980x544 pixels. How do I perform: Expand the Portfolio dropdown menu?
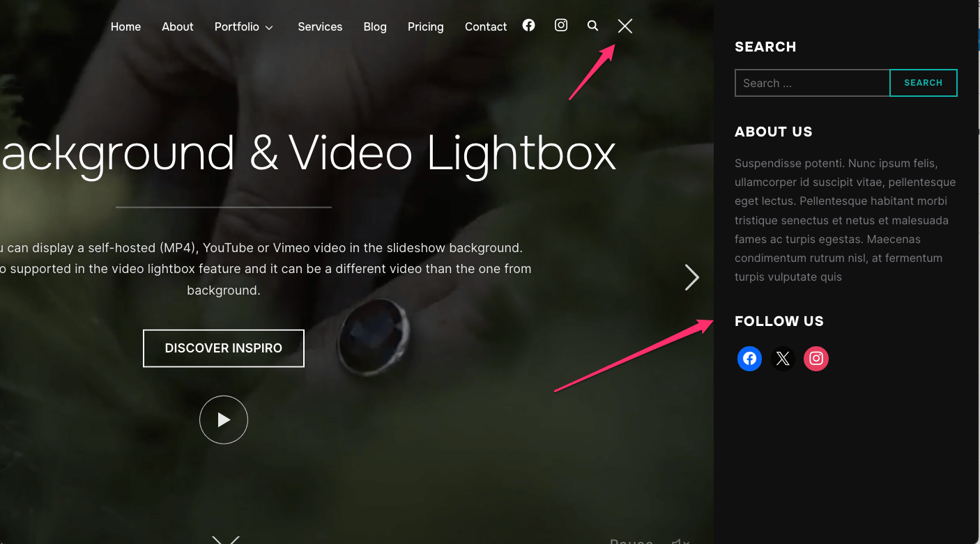[x=244, y=27]
